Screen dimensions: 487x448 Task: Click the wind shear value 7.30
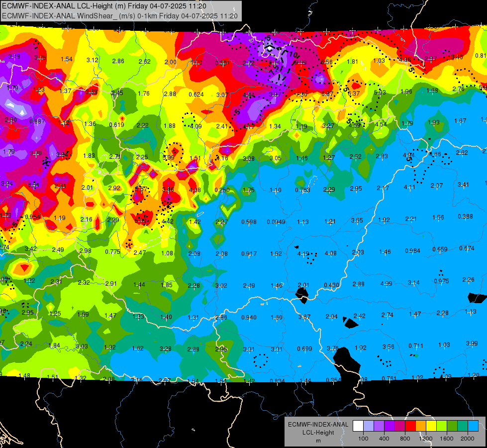click(301, 94)
